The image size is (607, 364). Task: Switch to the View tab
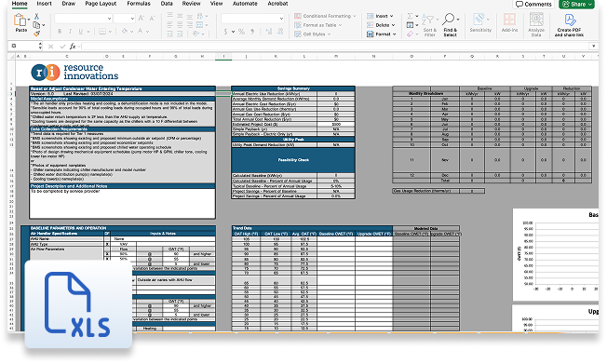(216, 4)
